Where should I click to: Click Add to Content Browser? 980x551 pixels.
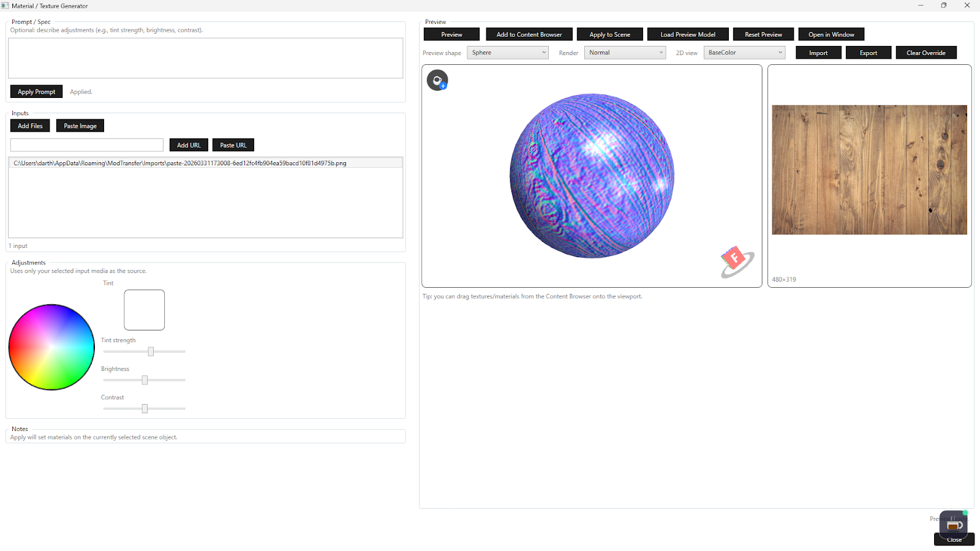(529, 34)
